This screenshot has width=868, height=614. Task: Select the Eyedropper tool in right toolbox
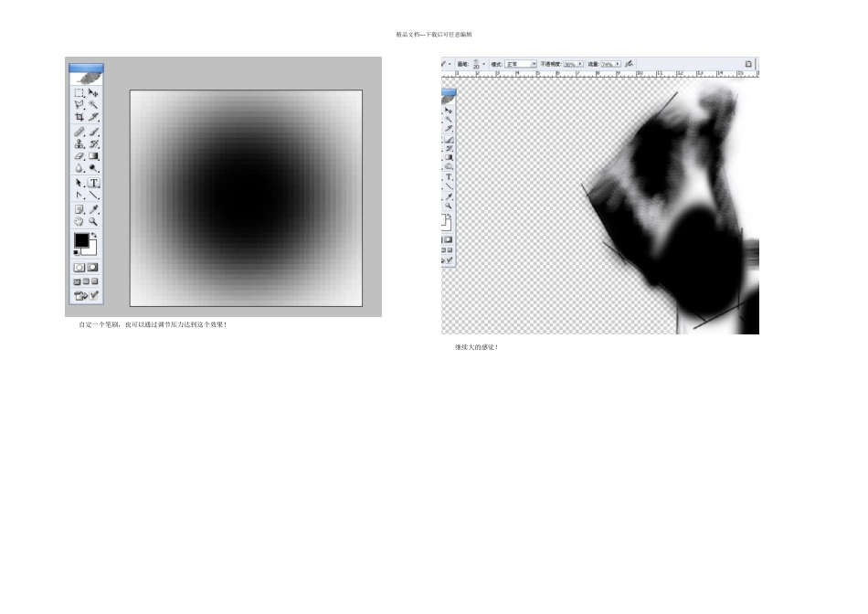[449, 197]
